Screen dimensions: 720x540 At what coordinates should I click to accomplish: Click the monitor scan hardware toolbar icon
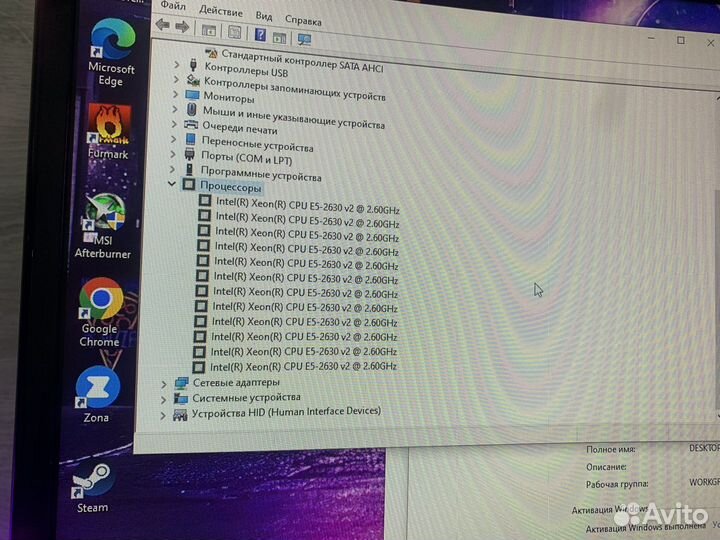304,39
